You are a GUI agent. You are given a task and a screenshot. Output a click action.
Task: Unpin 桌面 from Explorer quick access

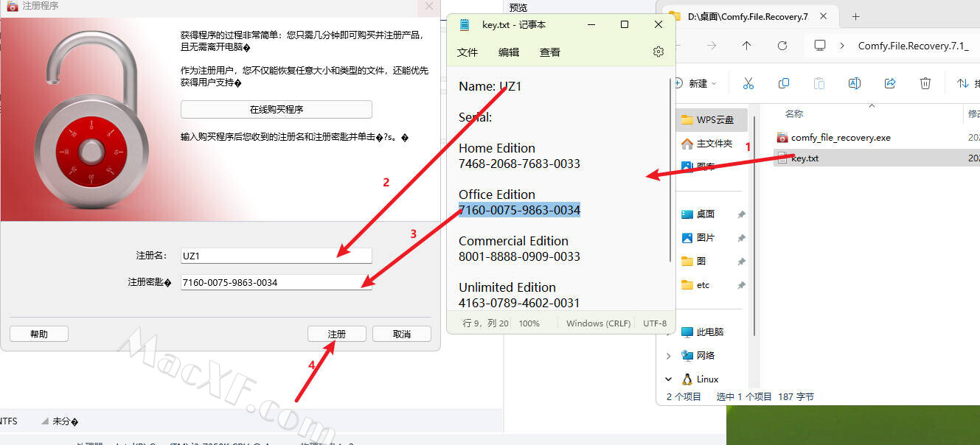tap(741, 214)
